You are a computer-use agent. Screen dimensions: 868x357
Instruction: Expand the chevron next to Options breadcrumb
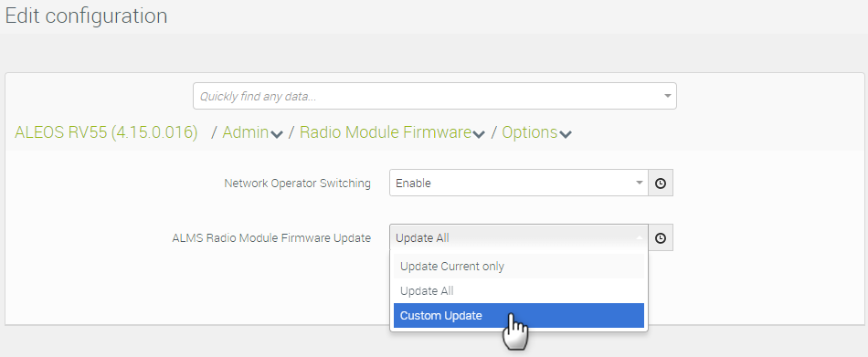point(566,134)
